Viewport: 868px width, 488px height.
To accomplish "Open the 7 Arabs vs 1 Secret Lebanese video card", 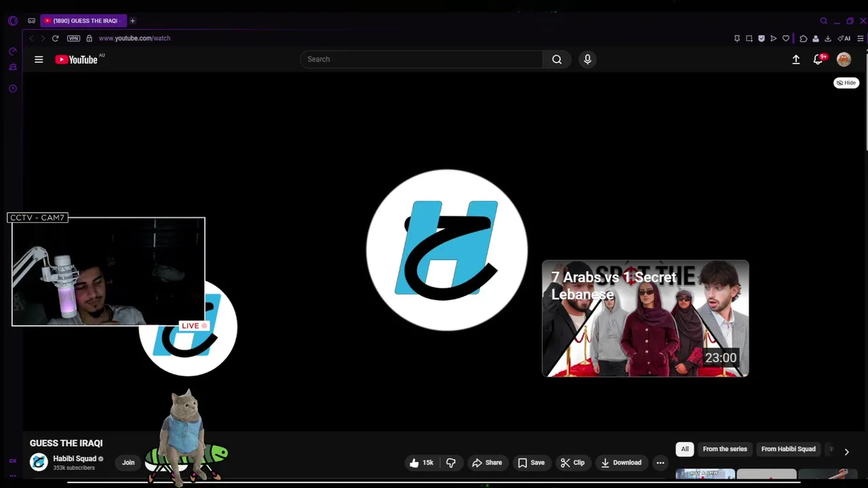I will tap(646, 319).
